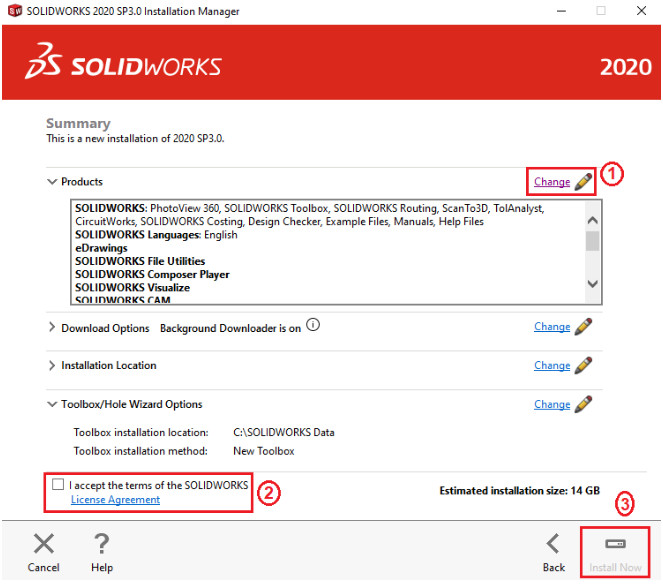Accept the SOLIDWORKS license terms checkbox
The image size is (663, 584).
pyautogui.click(x=58, y=485)
